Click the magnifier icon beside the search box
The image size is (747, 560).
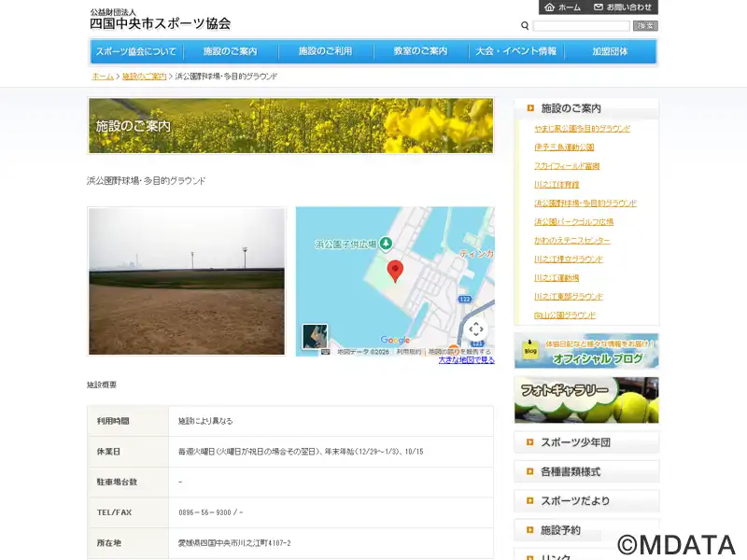[525, 26]
